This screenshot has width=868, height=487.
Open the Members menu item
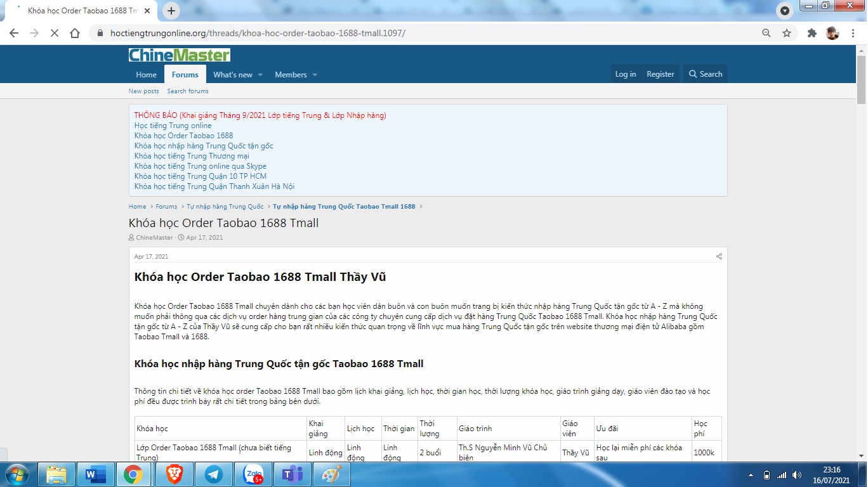tap(291, 75)
